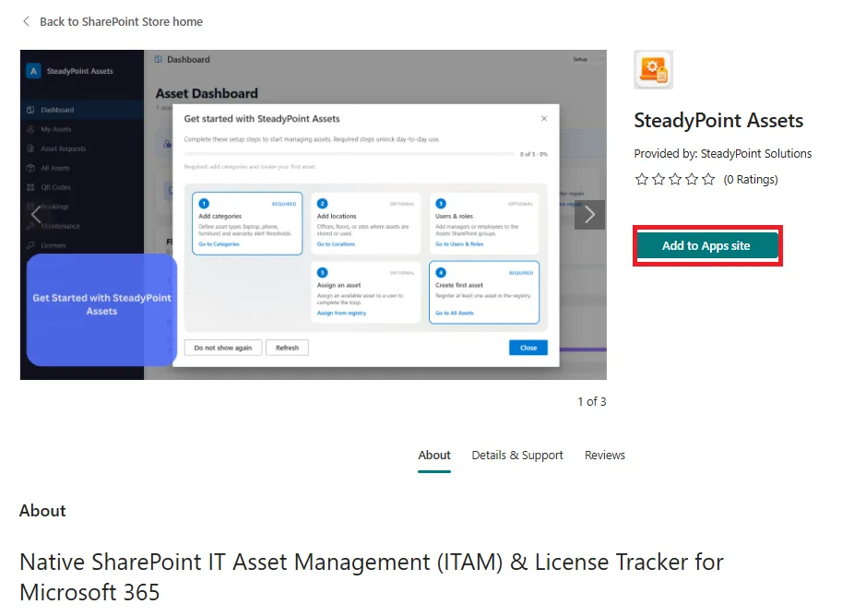Click 'Do not show again' in screenshot
The height and width of the screenshot is (616, 866).
pyautogui.click(x=222, y=348)
